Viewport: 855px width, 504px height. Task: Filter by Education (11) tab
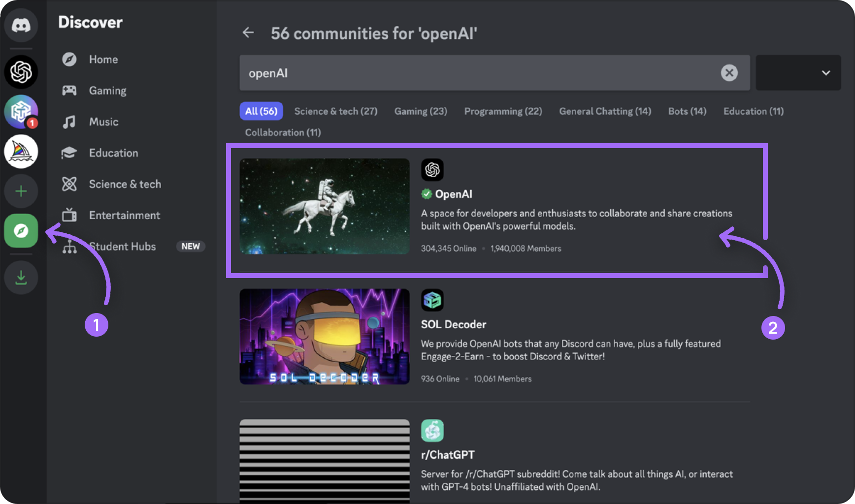(753, 111)
